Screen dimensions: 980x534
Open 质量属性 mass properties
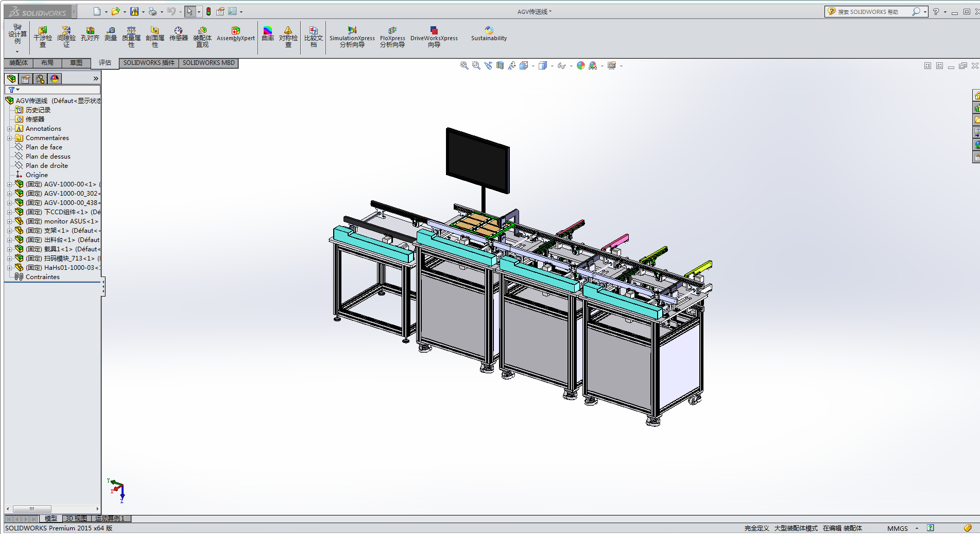tap(131, 37)
